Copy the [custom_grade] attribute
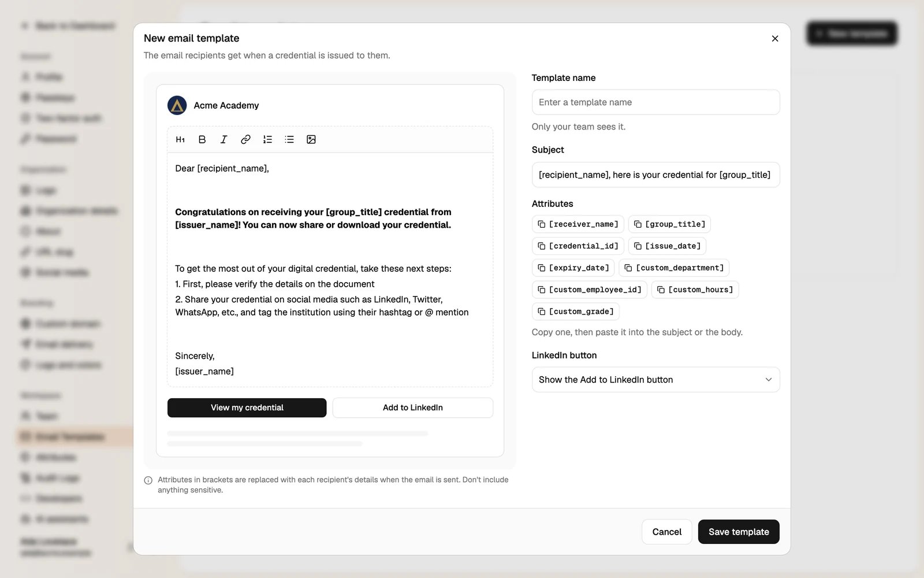This screenshot has width=924, height=578. (x=575, y=312)
